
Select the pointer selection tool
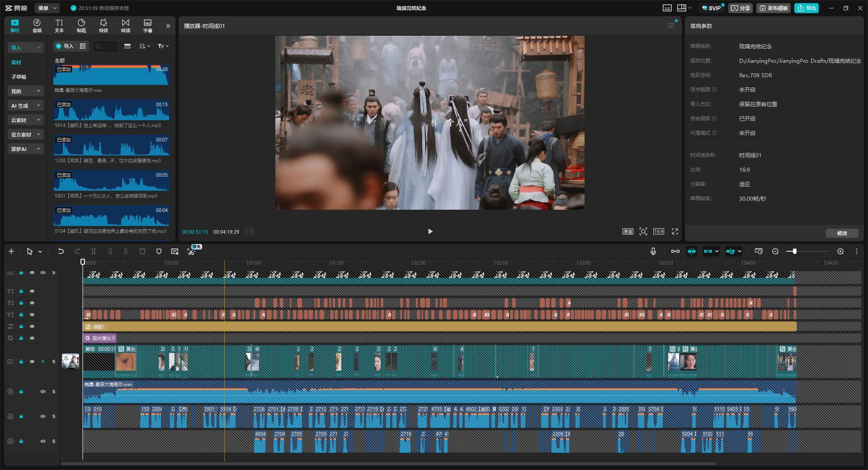click(30, 251)
